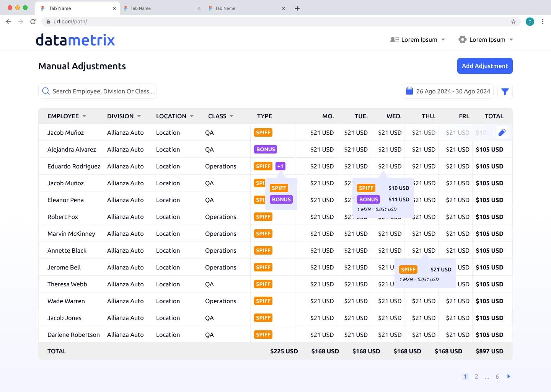Open profile avatar D
Screen dimensions: 551x392
coord(530,21)
